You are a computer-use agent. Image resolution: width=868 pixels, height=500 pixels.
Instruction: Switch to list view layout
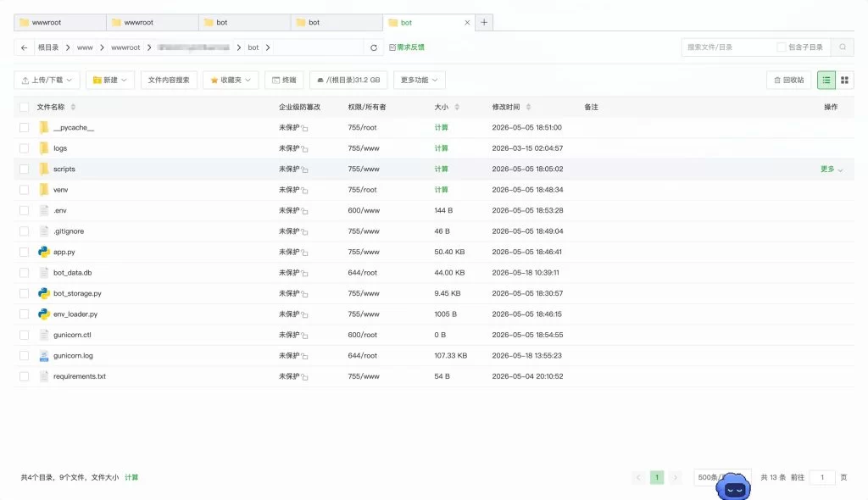pyautogui.click(x=826, y=81)
